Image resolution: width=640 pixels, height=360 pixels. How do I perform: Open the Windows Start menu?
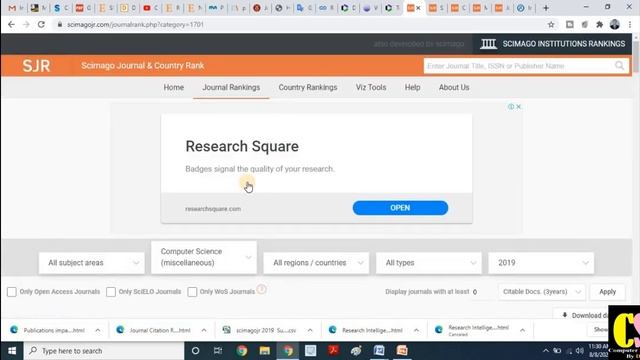click(12, 351)
